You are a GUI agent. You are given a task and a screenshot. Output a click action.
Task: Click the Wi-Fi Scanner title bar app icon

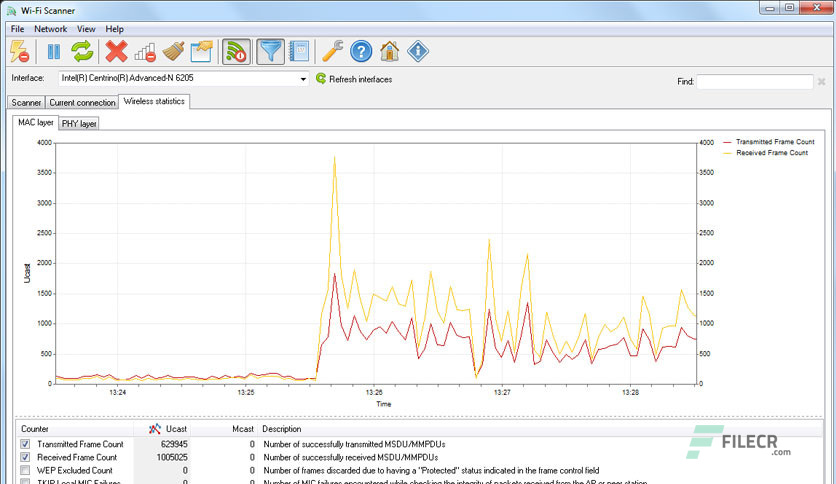11,11
